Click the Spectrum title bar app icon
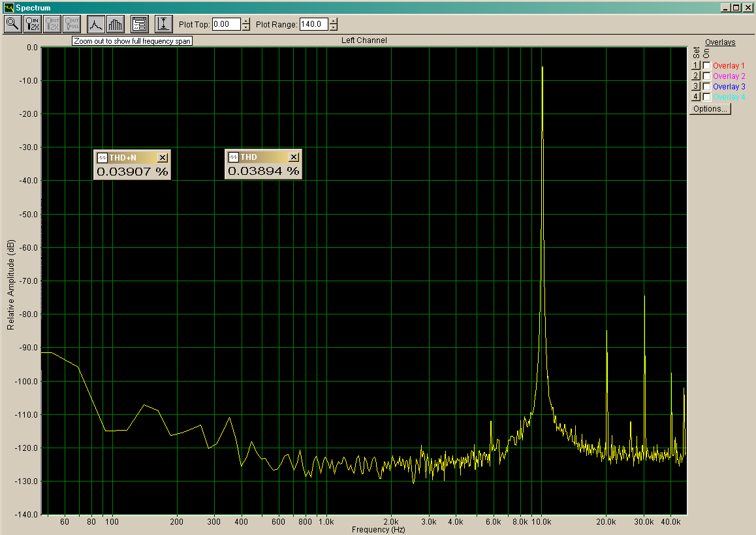Viewport: 756px width, 535px height. click(x=8, y=8)
